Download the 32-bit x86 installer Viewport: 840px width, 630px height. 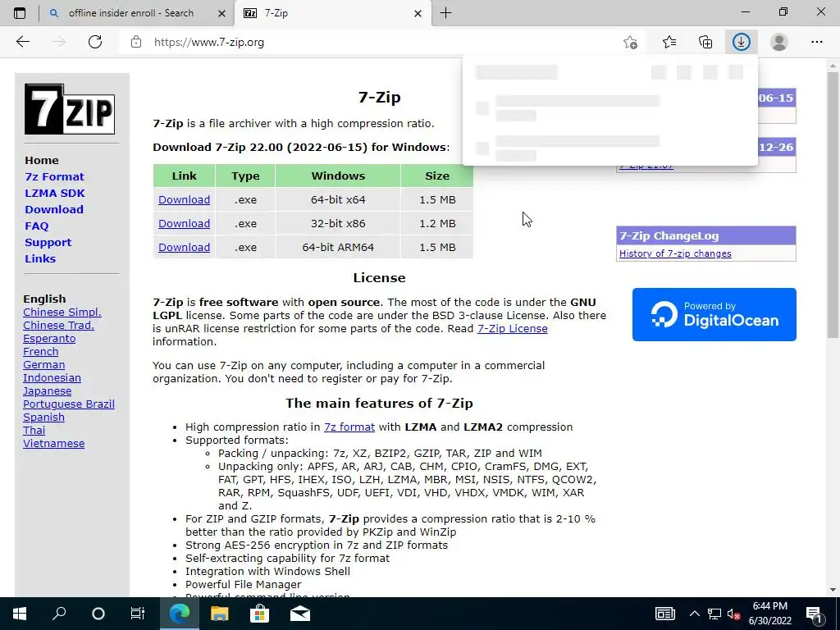pyautogui.click(x=184, y=223)
